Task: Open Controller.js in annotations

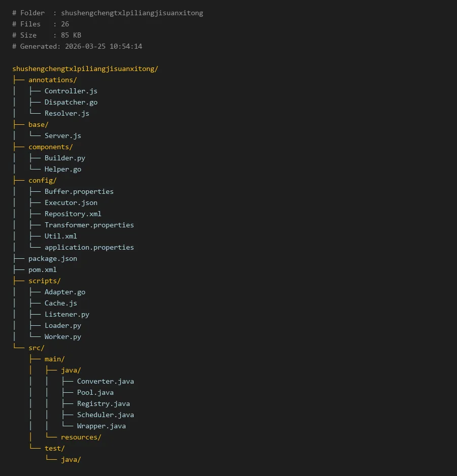Action: tap(71, 91)
